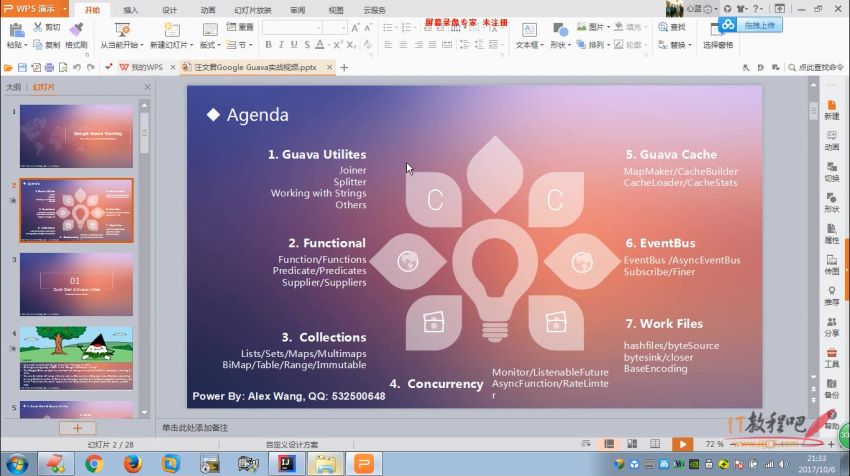Open the font size combo box
The width and height of the screenshot is (850, 476).
coord(334,28)
